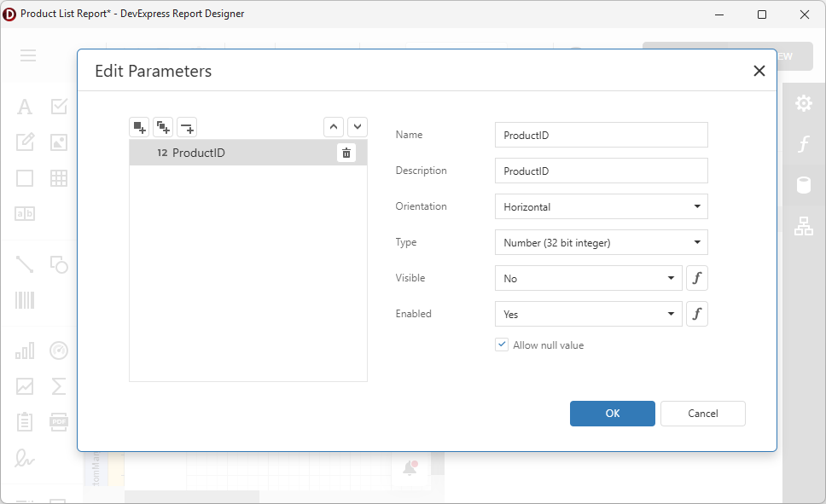Select the Summary tool
The width and height of the screenshot is (826, 504).
pos(58,385)
